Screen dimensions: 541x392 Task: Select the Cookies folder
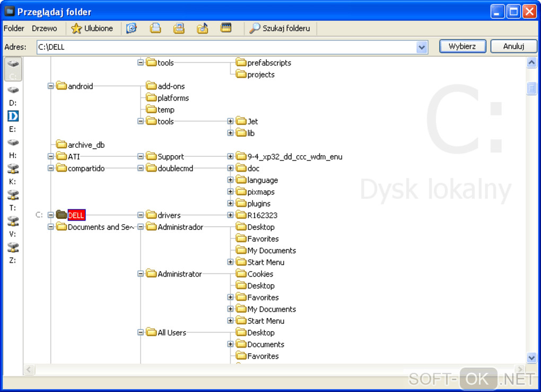point(255,274)
